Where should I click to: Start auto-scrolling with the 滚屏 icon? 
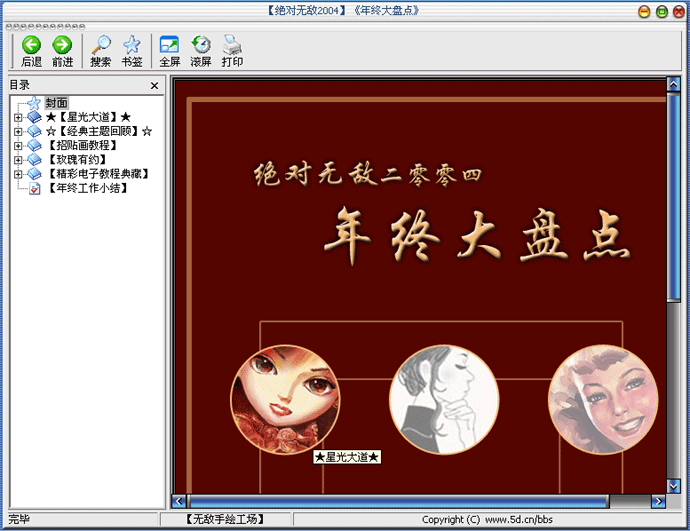[201, 45]
